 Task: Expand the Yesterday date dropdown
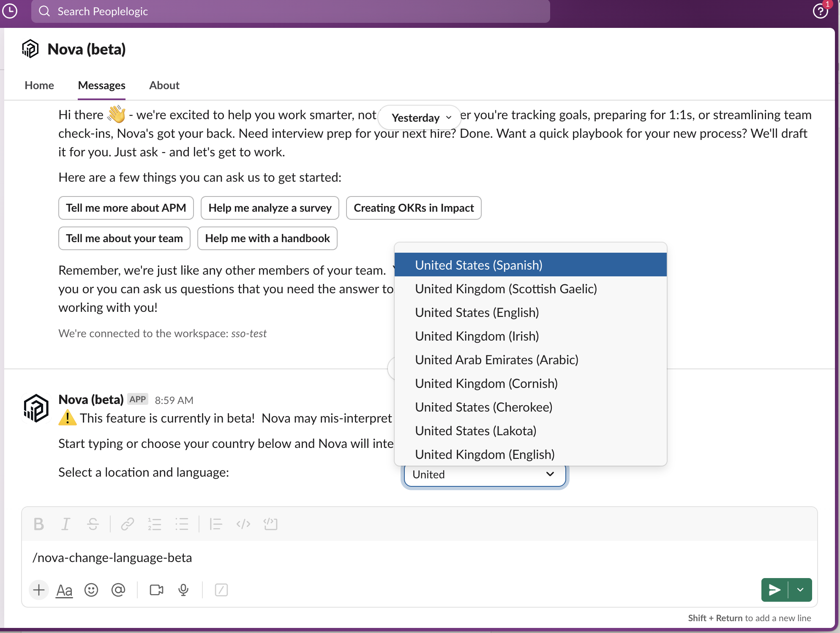click(x=420, y=117)
